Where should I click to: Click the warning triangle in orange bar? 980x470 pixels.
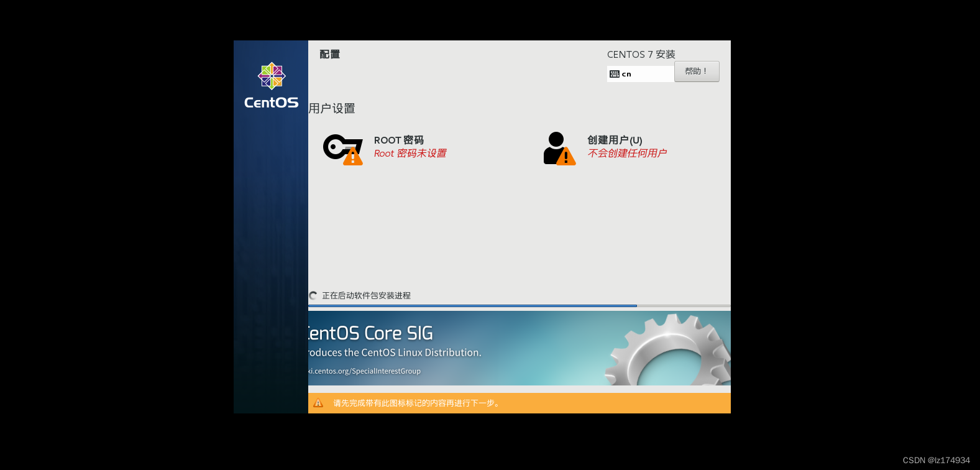point(318,403)
